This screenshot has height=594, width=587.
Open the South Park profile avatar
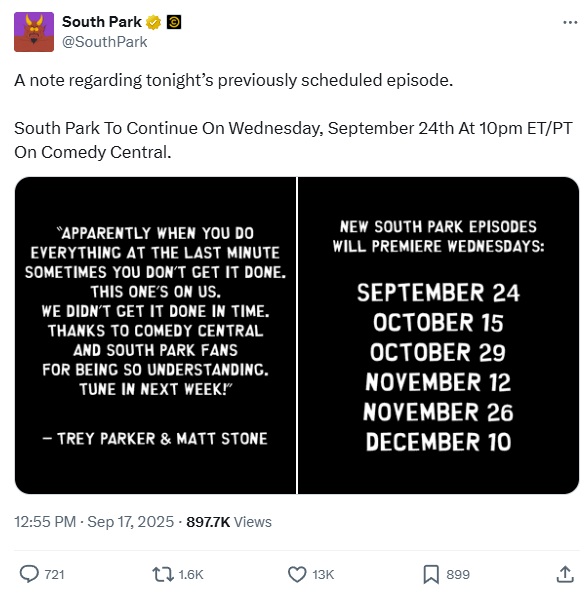34,32
